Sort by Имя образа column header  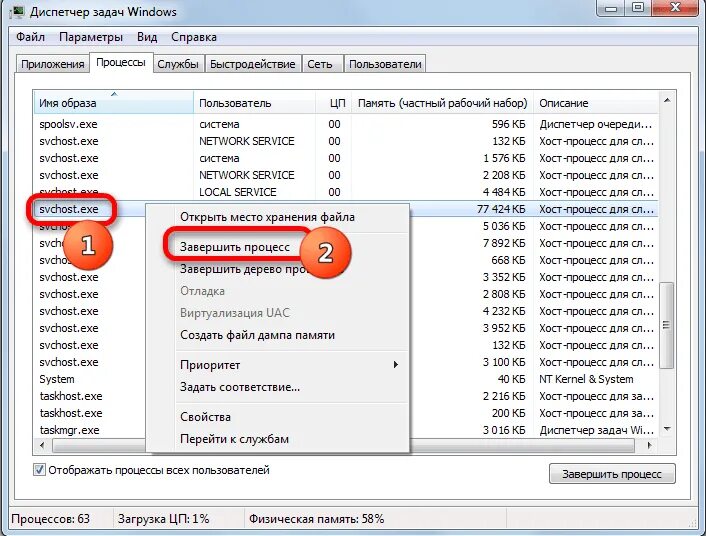tap(113, 103)
